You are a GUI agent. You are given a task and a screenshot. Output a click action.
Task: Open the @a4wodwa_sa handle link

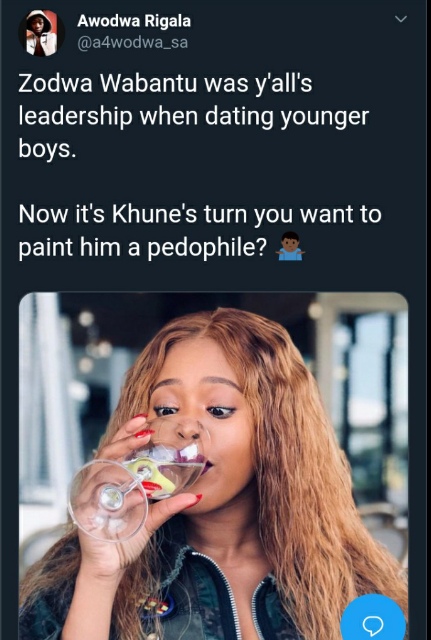click(133, 42)
